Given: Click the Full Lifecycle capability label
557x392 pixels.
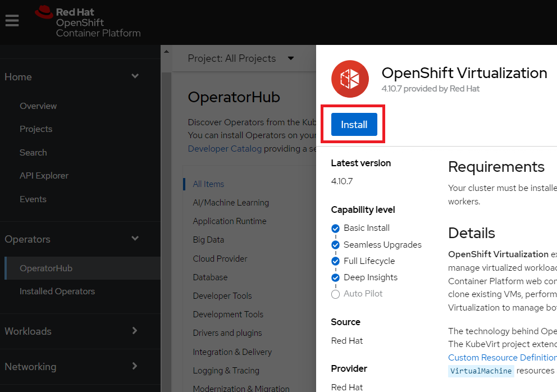Looking at the screenshot, I should click(x=369, y=261).
